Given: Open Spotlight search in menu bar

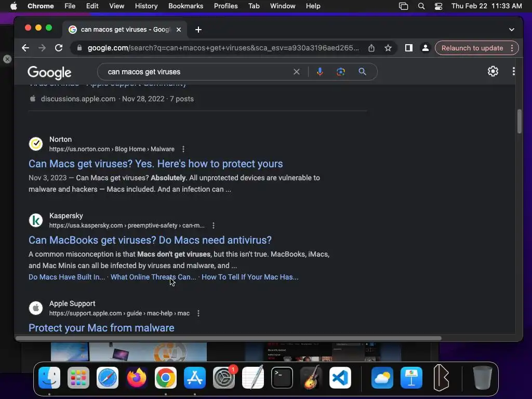Looking at the screenshot, I should (421, 6).
